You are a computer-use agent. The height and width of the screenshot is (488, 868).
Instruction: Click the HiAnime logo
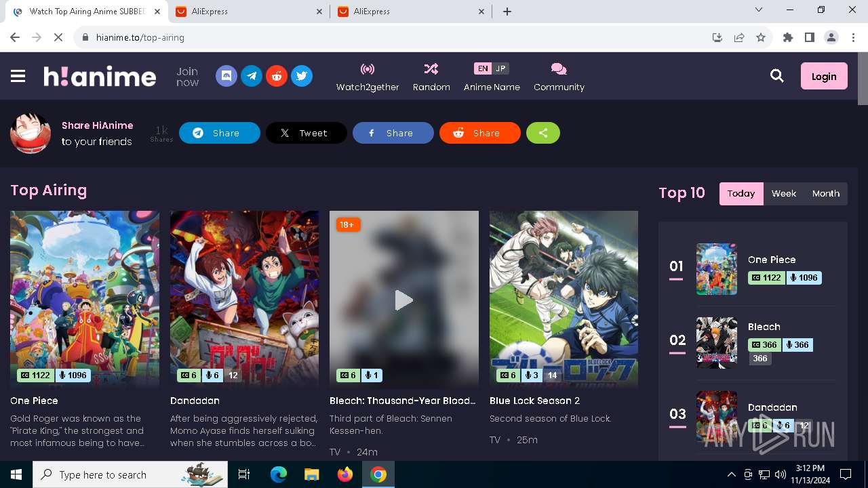[x=100, y=76]
